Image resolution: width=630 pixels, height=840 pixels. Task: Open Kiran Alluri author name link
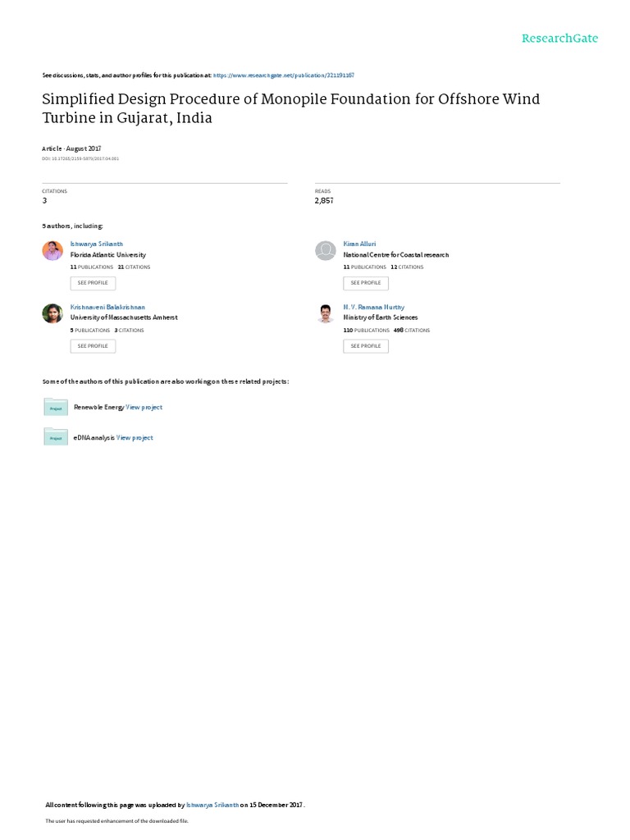359,244
